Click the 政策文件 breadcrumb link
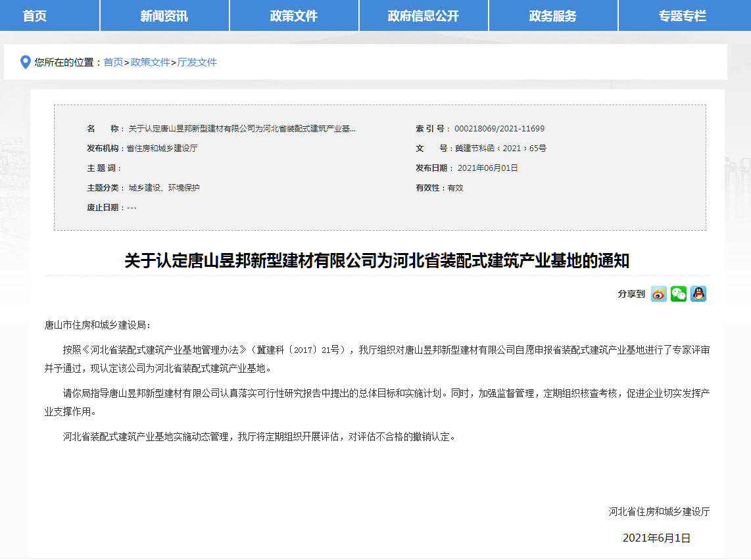This screenshot has width=751, height=560. pos(150,62)
